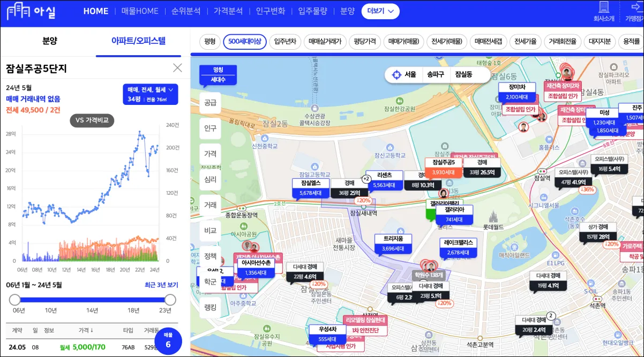Toggle 평당가격 filter chip
The image size is (644, 357).
pyautogui.click(x=365, y=41)
